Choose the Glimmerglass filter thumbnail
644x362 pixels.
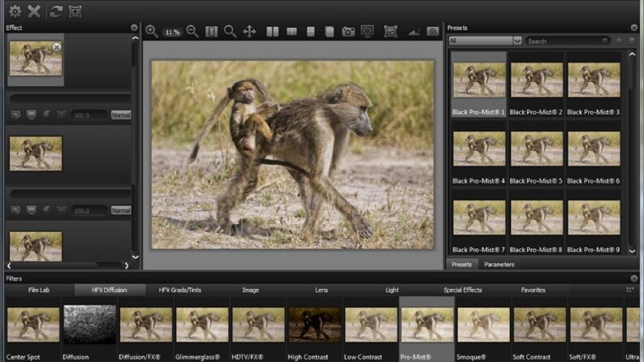tap(202, 325)
